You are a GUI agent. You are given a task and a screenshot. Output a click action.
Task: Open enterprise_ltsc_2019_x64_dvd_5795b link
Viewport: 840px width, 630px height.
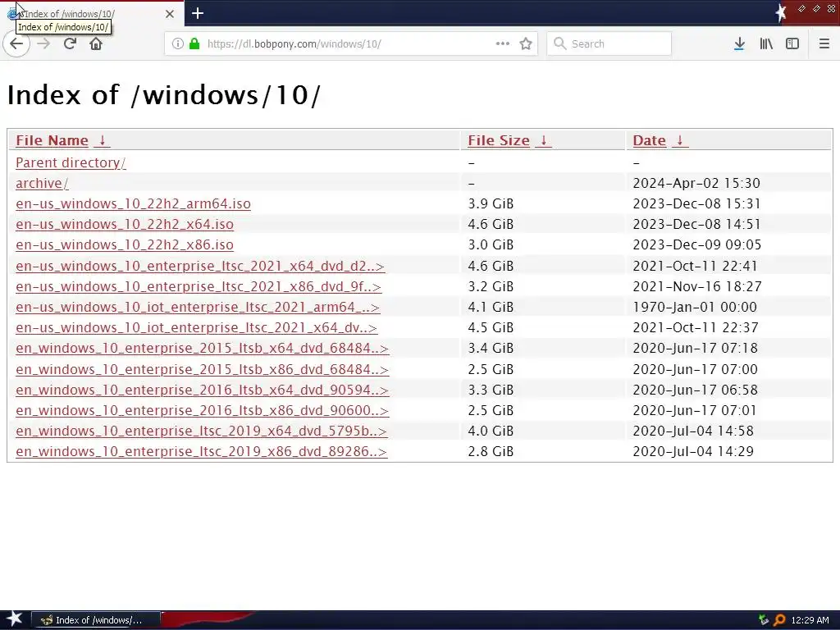point(201,431)
